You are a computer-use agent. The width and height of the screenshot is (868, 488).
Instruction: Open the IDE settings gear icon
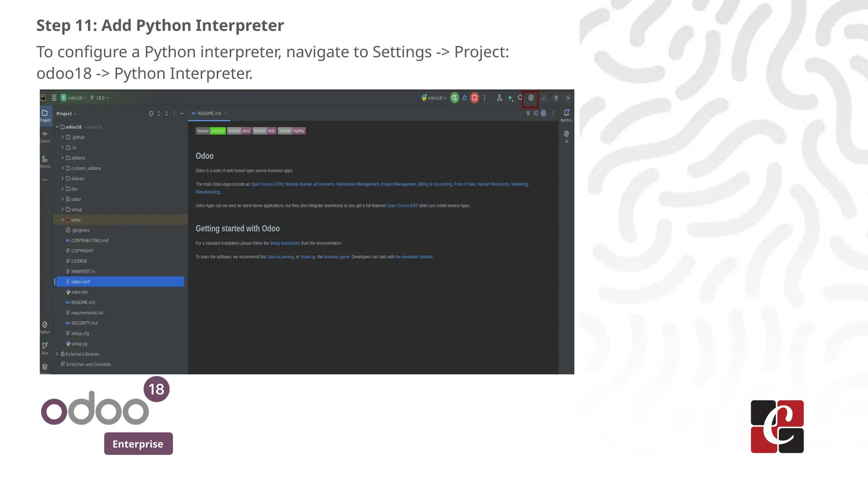(531, 98)
